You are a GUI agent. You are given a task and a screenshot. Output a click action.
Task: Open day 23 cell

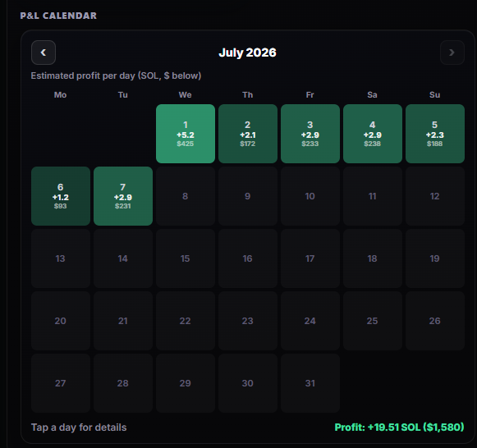[248, 321]
